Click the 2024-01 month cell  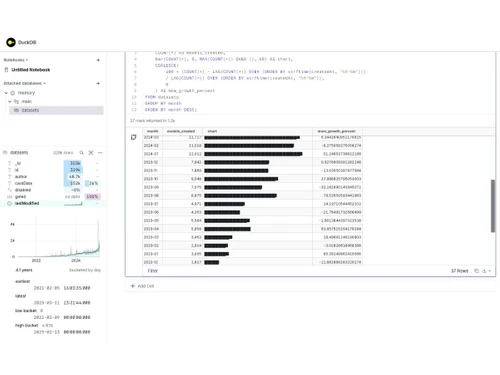click(152, 154)
